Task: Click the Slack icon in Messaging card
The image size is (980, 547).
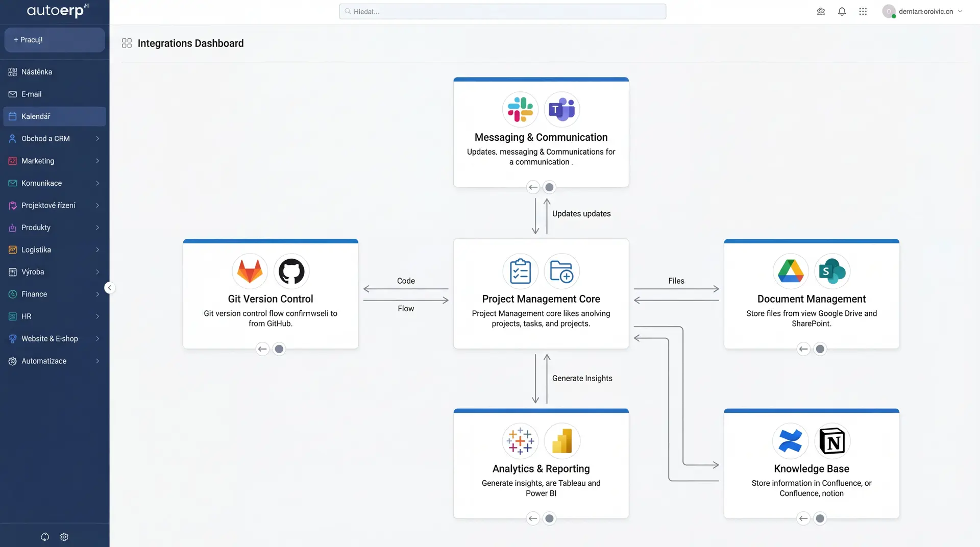Action: pyautogui.click(x=520, y=109)
